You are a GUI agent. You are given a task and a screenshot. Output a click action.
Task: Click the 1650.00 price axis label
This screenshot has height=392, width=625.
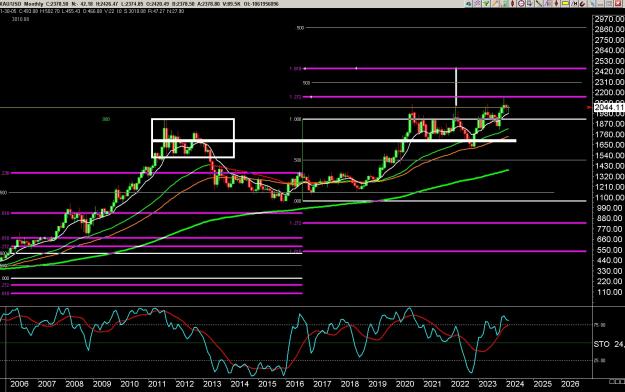coord(609,145)
